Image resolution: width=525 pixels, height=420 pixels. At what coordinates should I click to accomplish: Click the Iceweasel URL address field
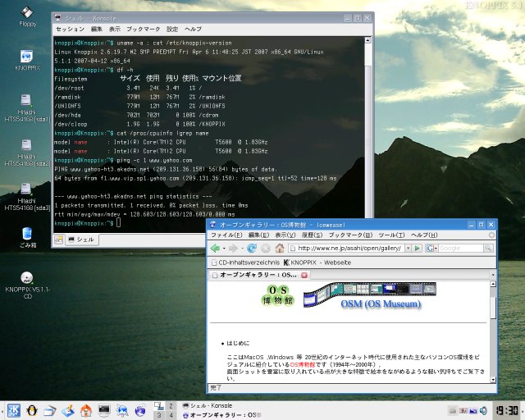[x=348, y=249]
